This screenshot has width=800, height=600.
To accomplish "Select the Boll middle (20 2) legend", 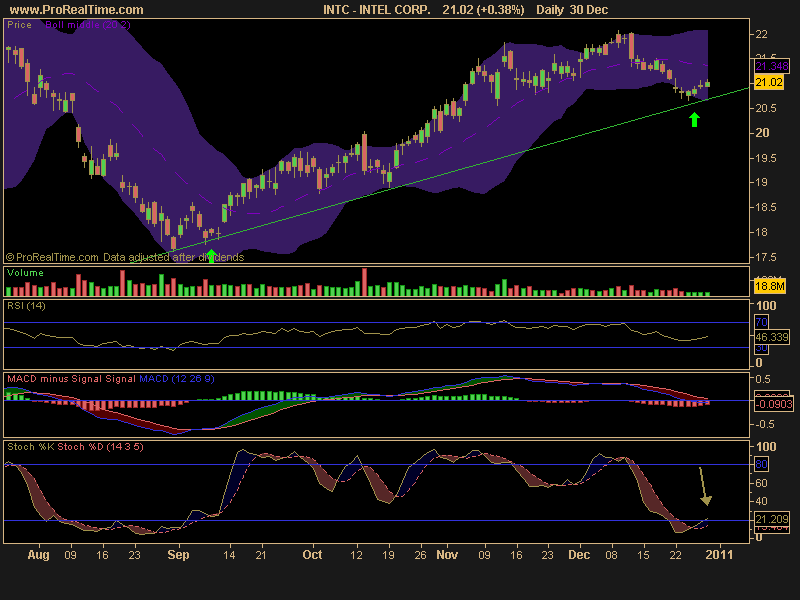I will tap(88, 24).
